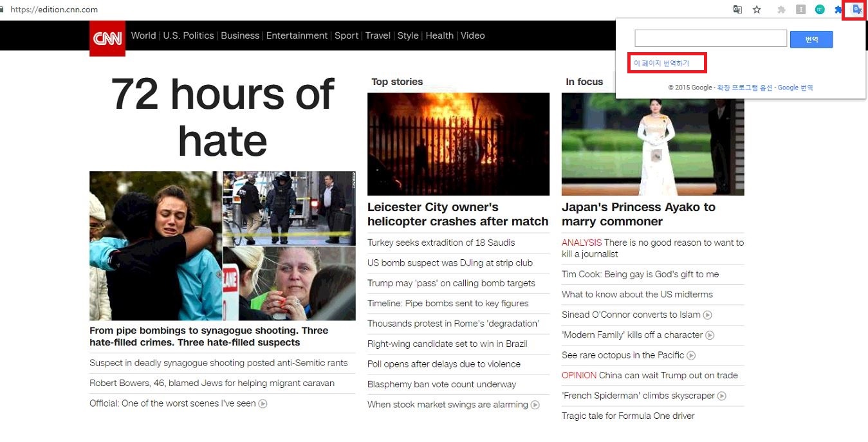This screenshot has width=868, height=442.
Task: Play video icon beside rare octopus story
Action: (x=691, y=356)
